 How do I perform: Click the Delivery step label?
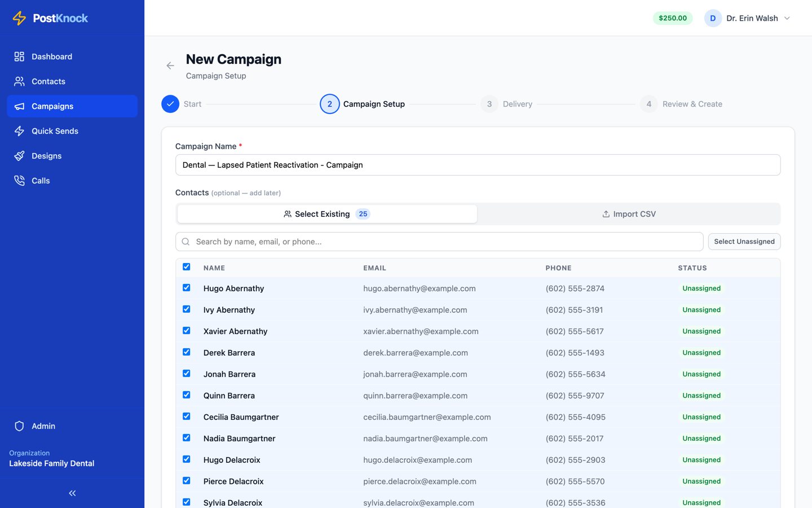click(x=518, y=104)
